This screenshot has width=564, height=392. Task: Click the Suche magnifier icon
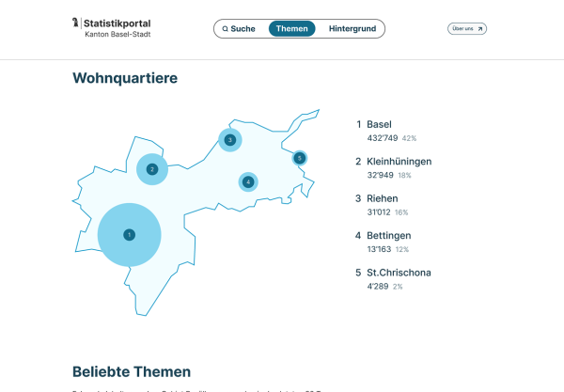click(226, 29)
